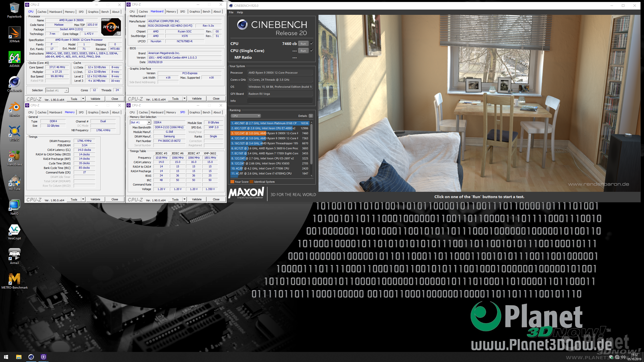Open File Explorer from the taskbar
The image size is (644, 362).
click(x=19, y=357)
